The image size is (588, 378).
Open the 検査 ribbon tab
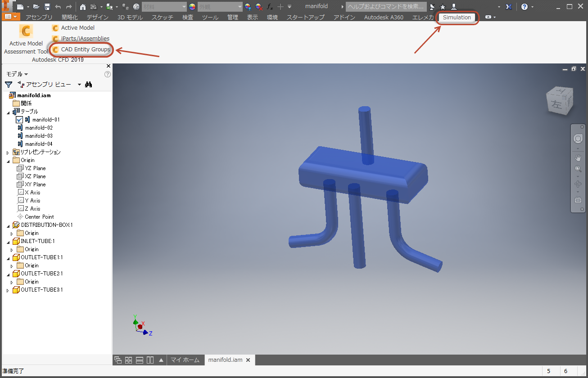click(188, 17)
